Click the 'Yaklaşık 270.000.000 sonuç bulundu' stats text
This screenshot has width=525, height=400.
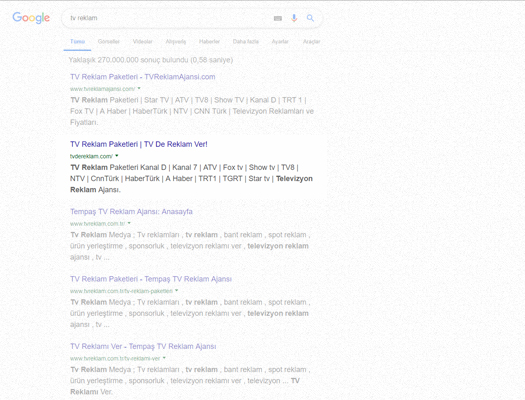(x=151, y=60)
